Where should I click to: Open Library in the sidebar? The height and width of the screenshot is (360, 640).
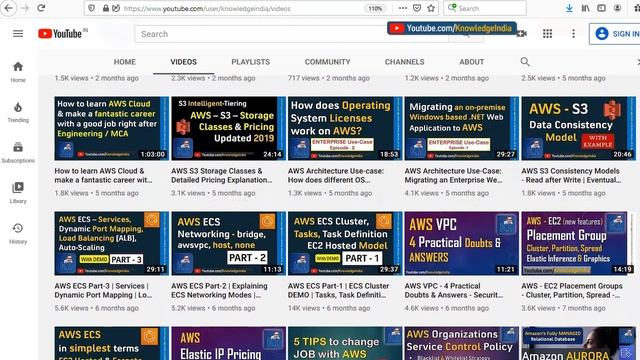pyautogui.click(x=18, y=193)
